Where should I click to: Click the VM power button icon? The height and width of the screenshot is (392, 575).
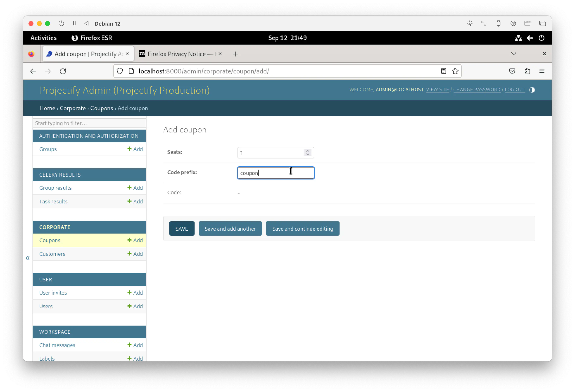click(x=61, y=24)
